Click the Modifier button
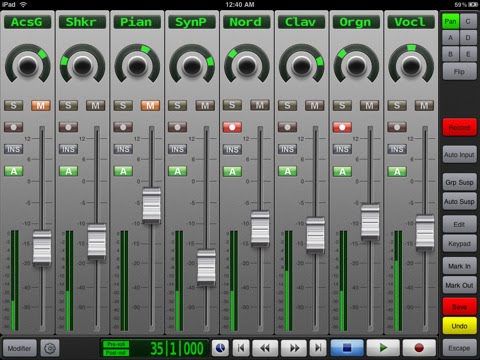Screen dimensions: 480x360 point(19,348)
